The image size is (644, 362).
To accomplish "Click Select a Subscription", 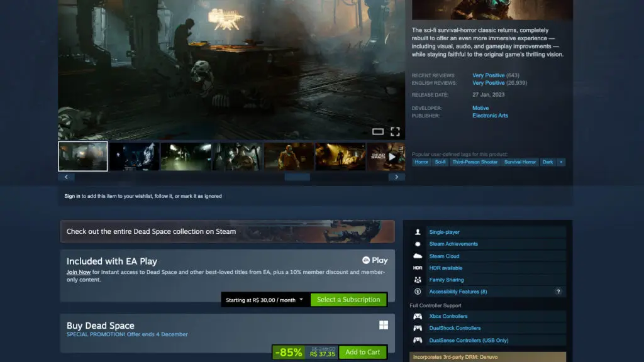I will 348,300.
